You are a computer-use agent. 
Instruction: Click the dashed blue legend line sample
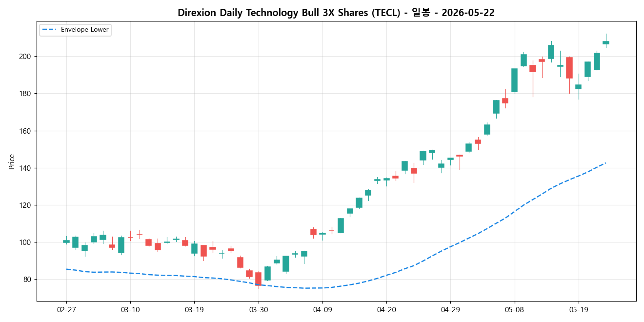point(49,30)
